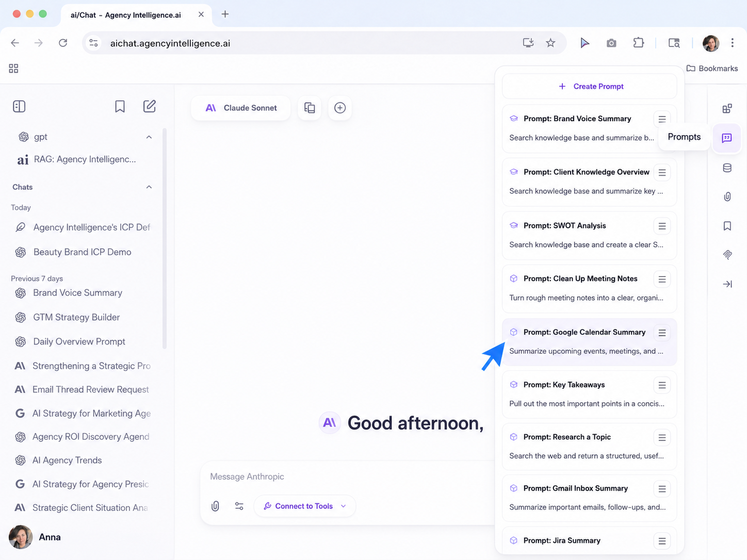Collapse the gpt section chevron
Image resolution: width=747 pixels, height=560 pixels.
click(149, 137)
